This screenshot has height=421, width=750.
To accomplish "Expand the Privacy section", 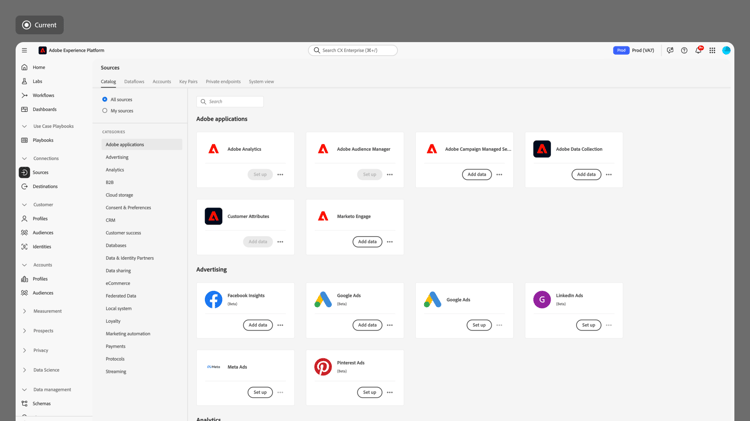I will click(x=24, y=350).
